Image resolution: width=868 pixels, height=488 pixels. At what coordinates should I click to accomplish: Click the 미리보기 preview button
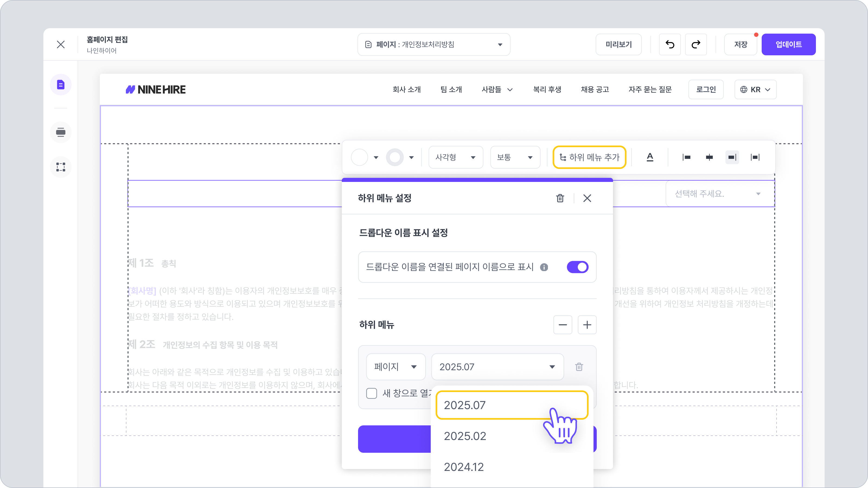(x=618, y=44)
